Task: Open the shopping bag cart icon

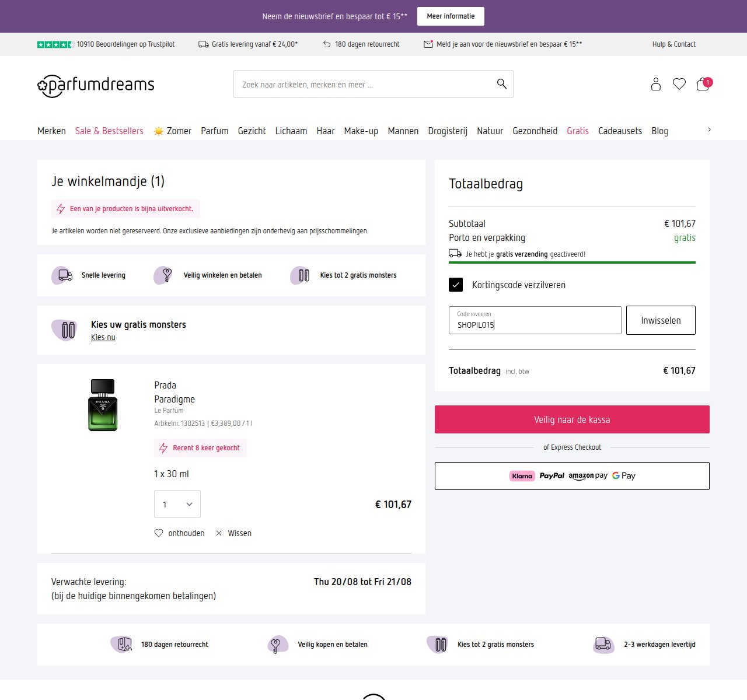Action: [704, 84]
